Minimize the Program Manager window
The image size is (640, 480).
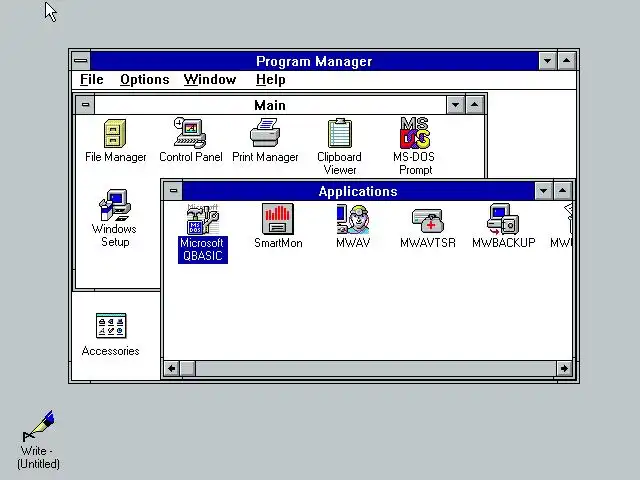[547, 61]
